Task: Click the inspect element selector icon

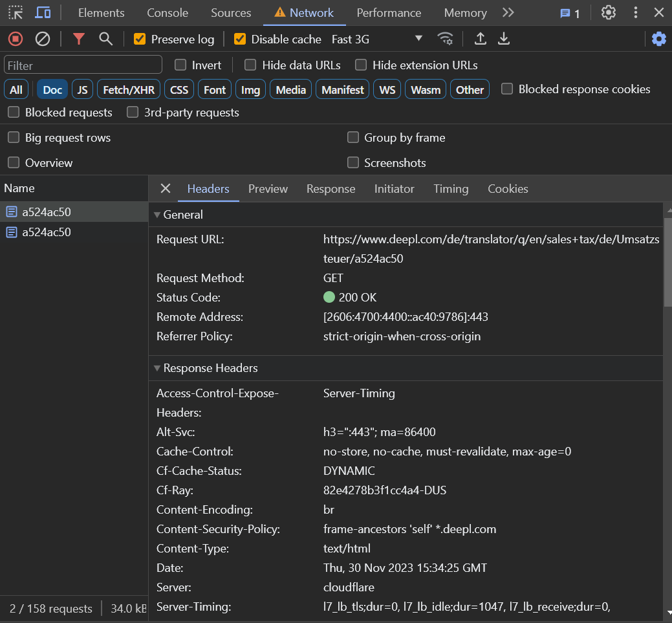Action: (16, 12)
